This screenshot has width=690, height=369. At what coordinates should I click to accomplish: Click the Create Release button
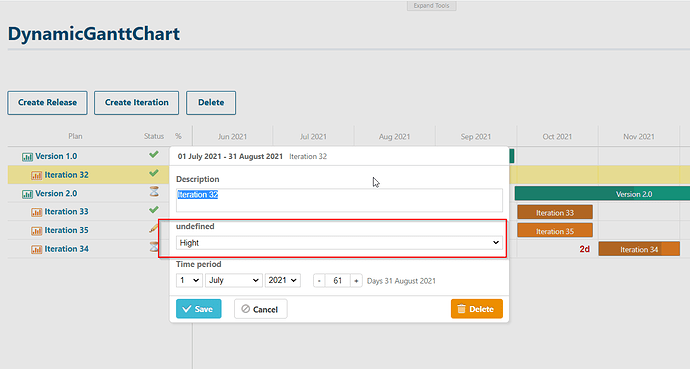coord(47,102)
